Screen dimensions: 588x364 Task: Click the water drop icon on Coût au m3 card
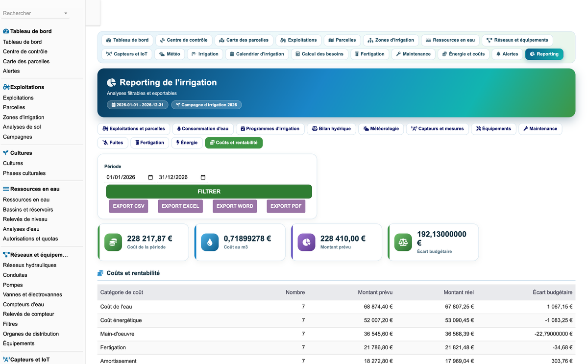(210, 242)
